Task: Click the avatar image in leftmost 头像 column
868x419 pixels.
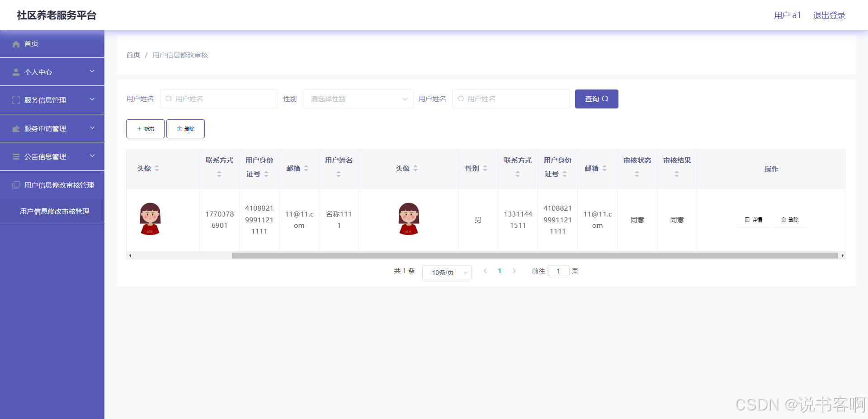Action: coord(150,219)
